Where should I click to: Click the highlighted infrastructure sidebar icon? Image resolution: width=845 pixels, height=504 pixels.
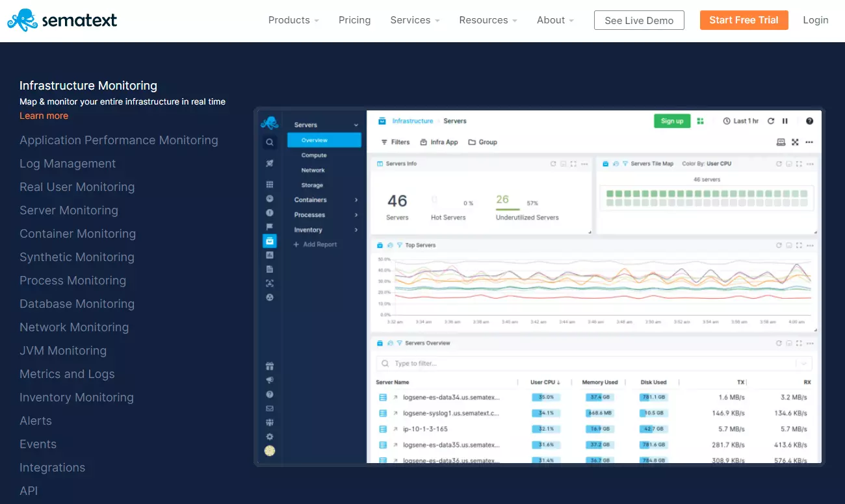point(270,241)
